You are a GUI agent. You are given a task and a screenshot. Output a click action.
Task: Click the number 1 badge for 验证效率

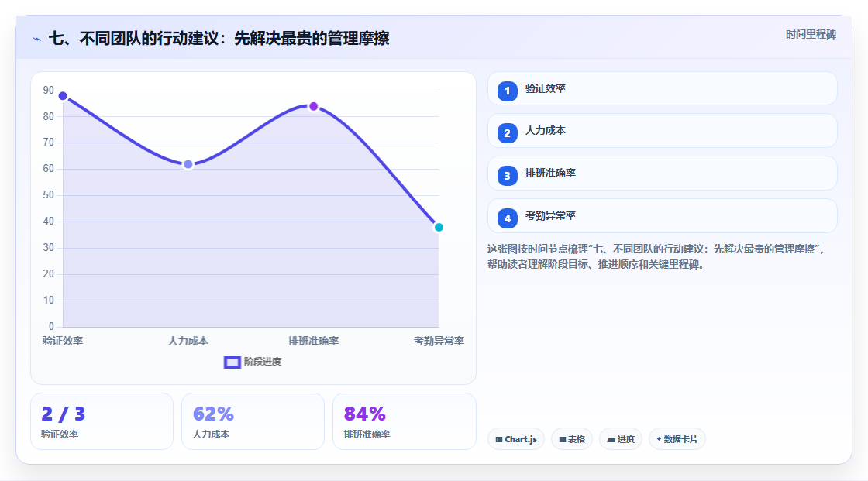pyautogui.click(x=507, y=91)
